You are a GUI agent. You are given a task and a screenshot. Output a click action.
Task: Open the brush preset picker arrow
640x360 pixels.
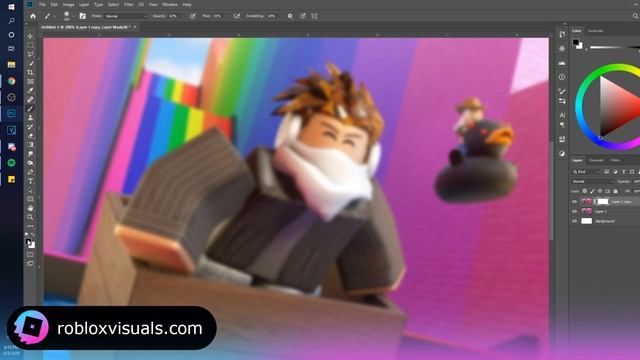73,16
